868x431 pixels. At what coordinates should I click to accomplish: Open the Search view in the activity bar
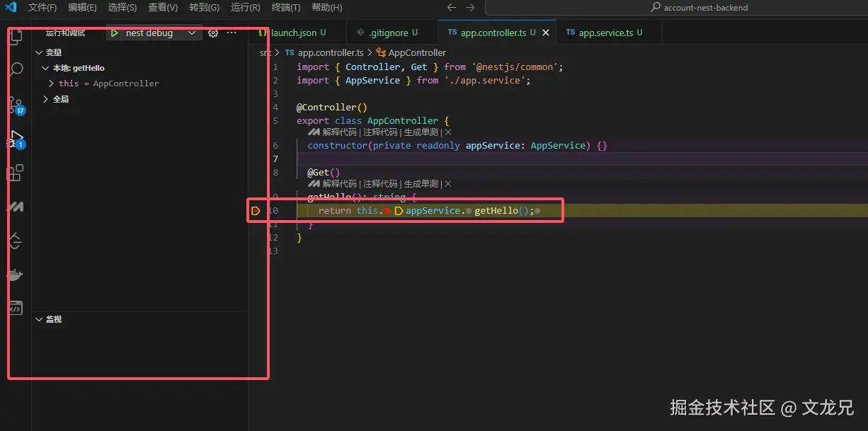(15, 69)
